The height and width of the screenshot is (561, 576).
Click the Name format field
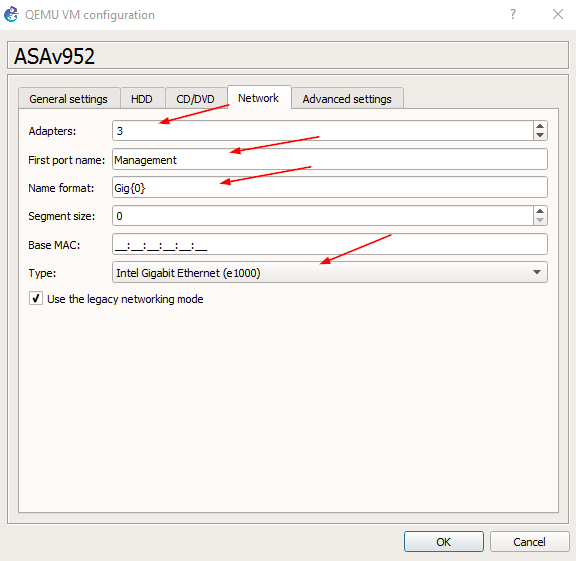(330, 187)
